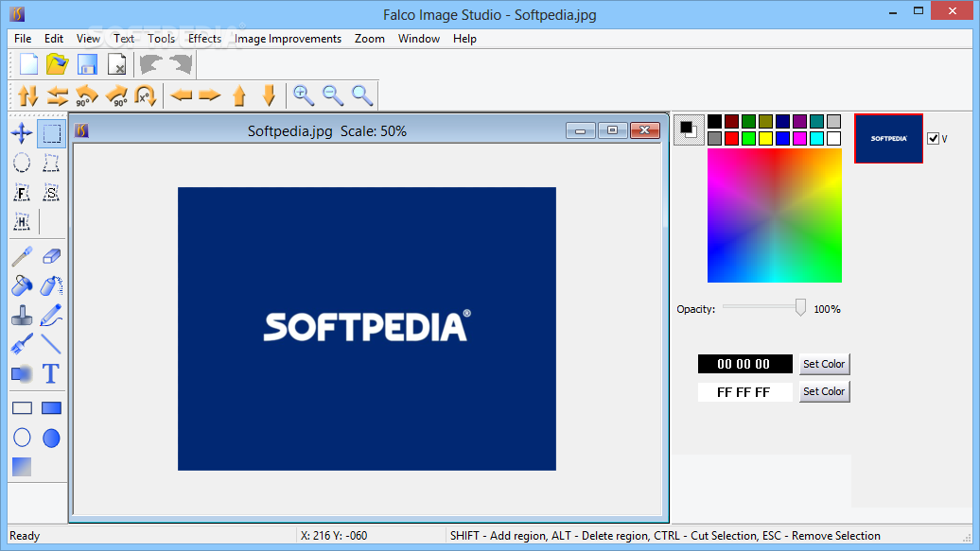Zoom out with the minus magnifier
The height and width of the screenshot is (551, 980).
pos(333,95)
